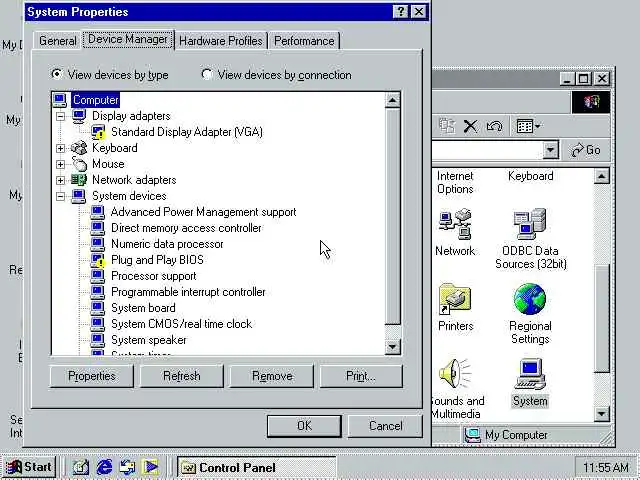Open the Start menu
This screenshot has width=640, height=480.
point(29,467)
